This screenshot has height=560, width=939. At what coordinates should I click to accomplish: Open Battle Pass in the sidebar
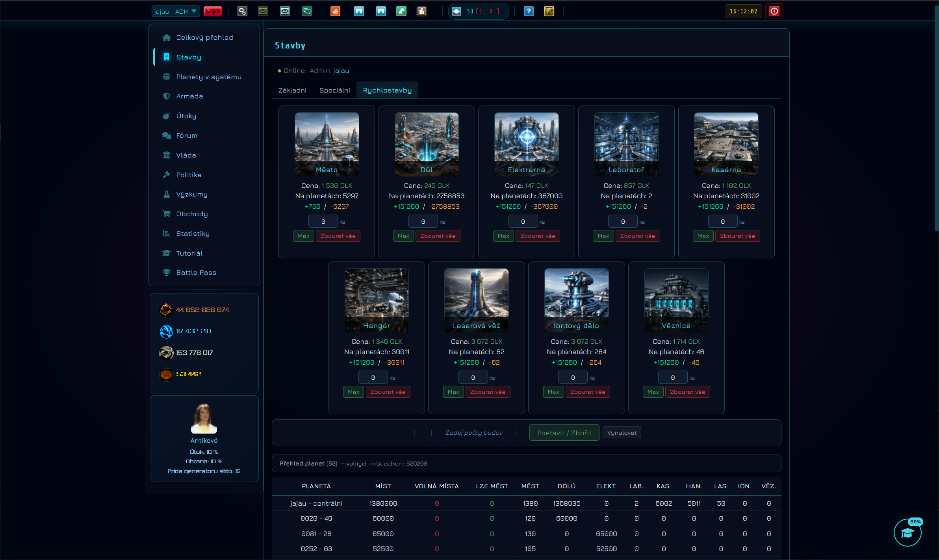(x=196, y=273)
